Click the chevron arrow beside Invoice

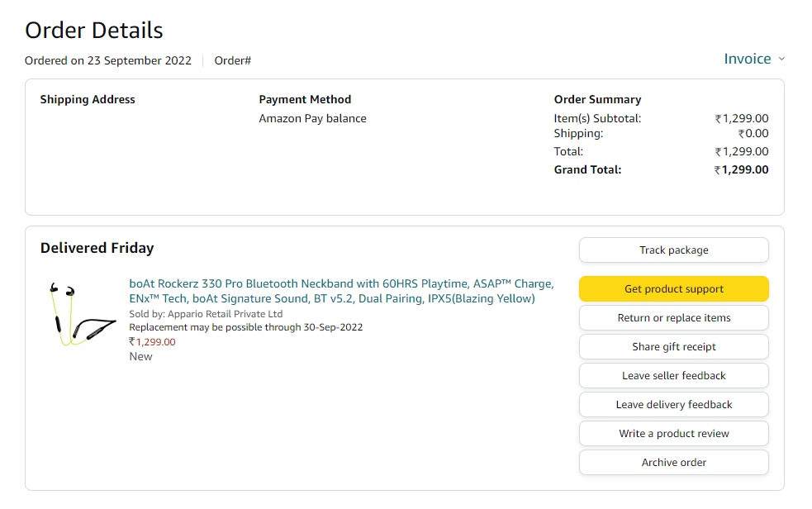click(781, 59)
